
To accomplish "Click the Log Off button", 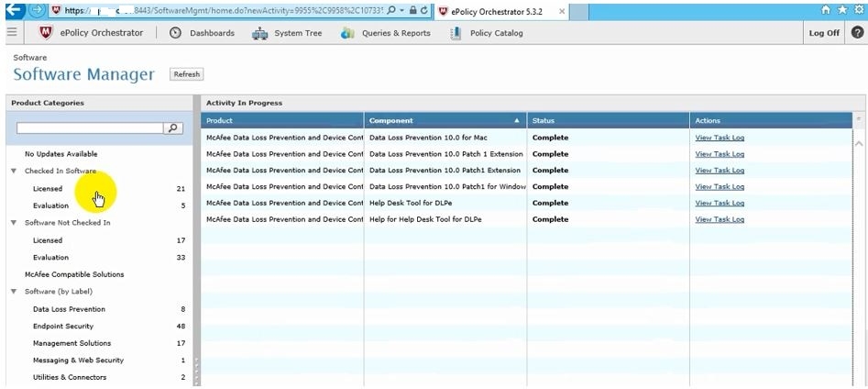I will [824, 33].
